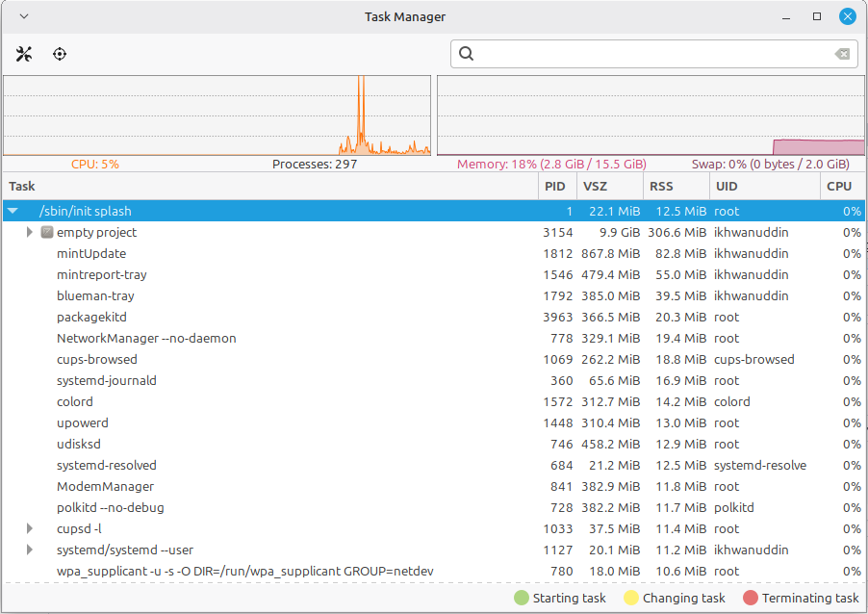This screenshot has width=868, height=614.
Task: Sort by the RSS column header
Action: [x=677, y=186]
